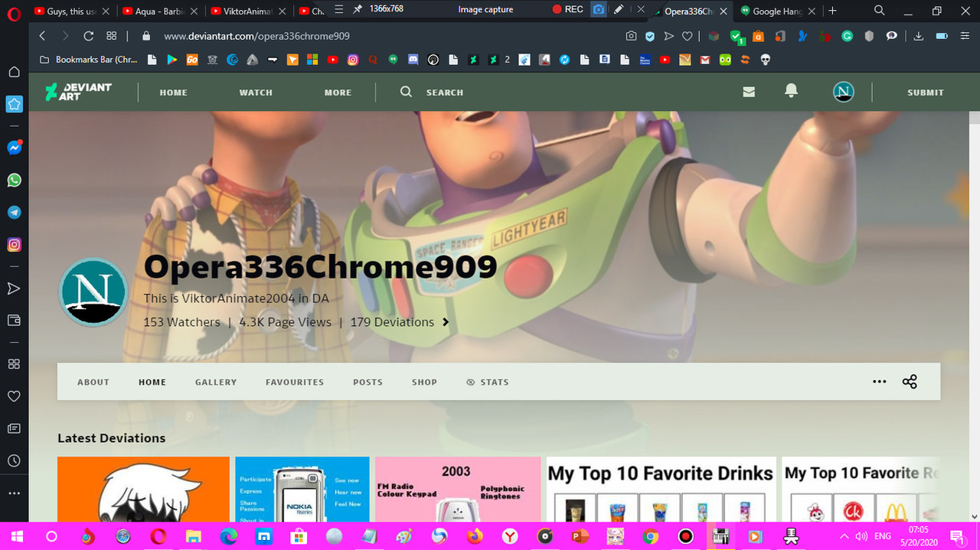Open a new tab with the plus button
980x550 pixels.
[832, 11]
